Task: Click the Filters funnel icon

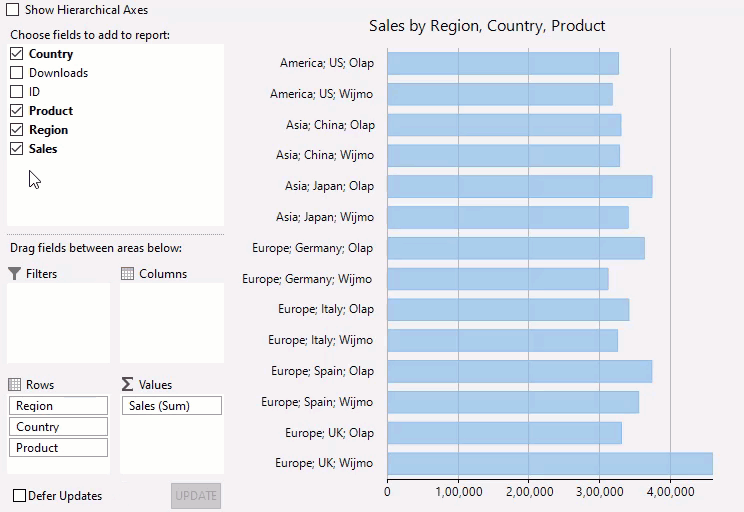Action: (x=14, y=274)
